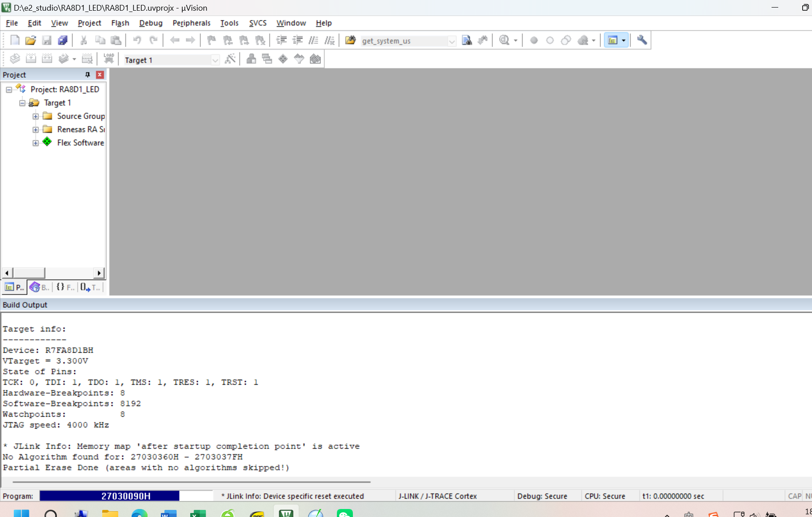
Task: Click the Indent selected lines icon
Action: point(281,40)
